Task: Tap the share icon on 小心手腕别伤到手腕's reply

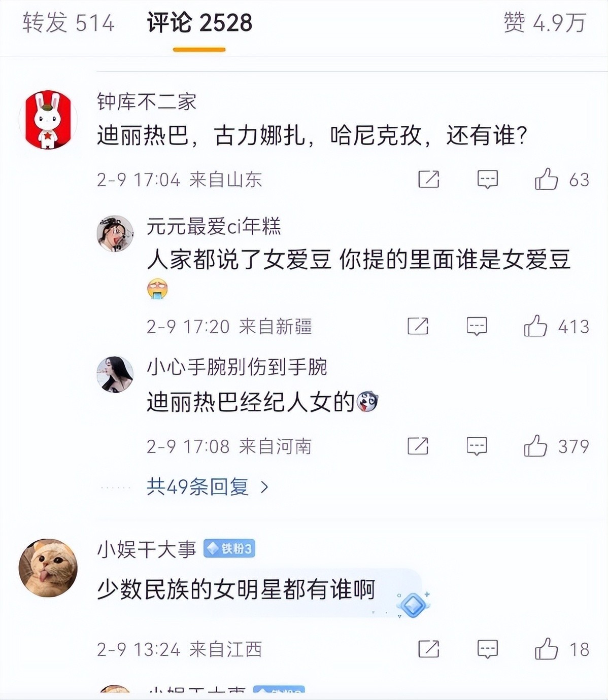Action: (x=418, y=446)
